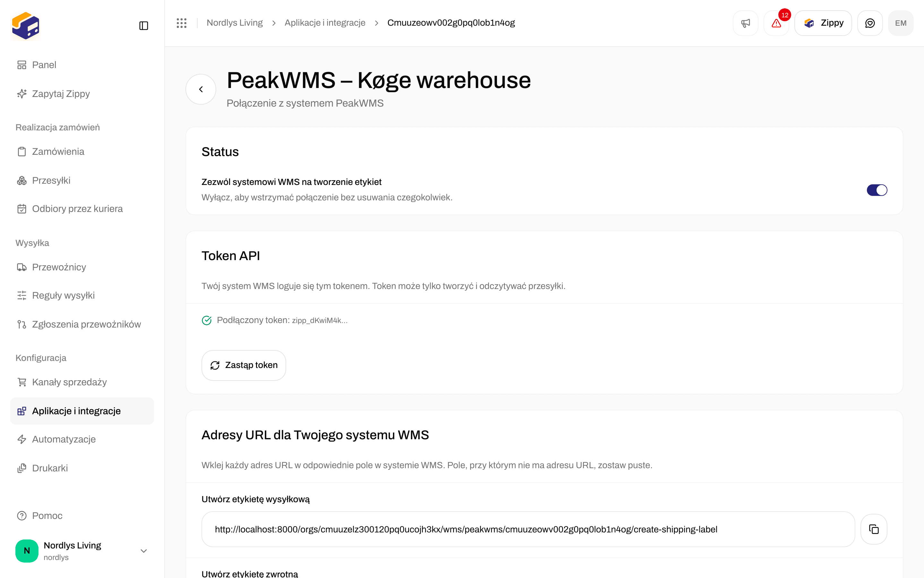Click breadcrumb Cmuuzeowv002g0pq0lob1n4og
The width and height of the screenshot is (924, 578).
click(x=451, y=23)
